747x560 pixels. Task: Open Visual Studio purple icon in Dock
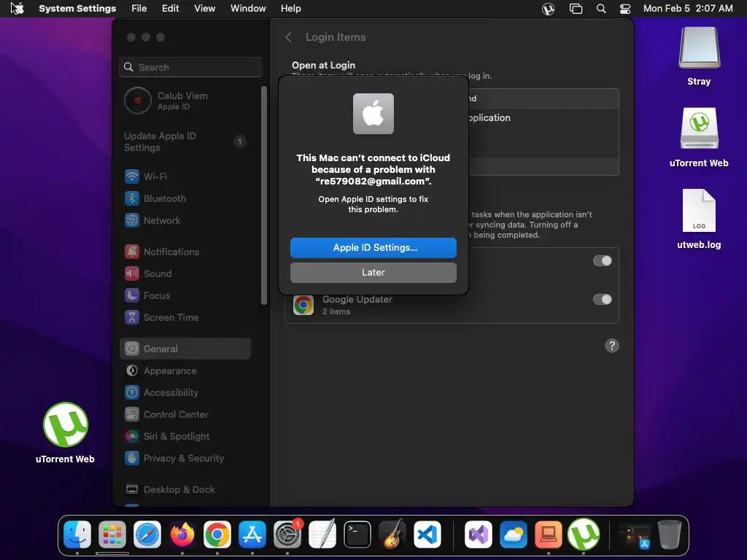(x=479, y=534)
